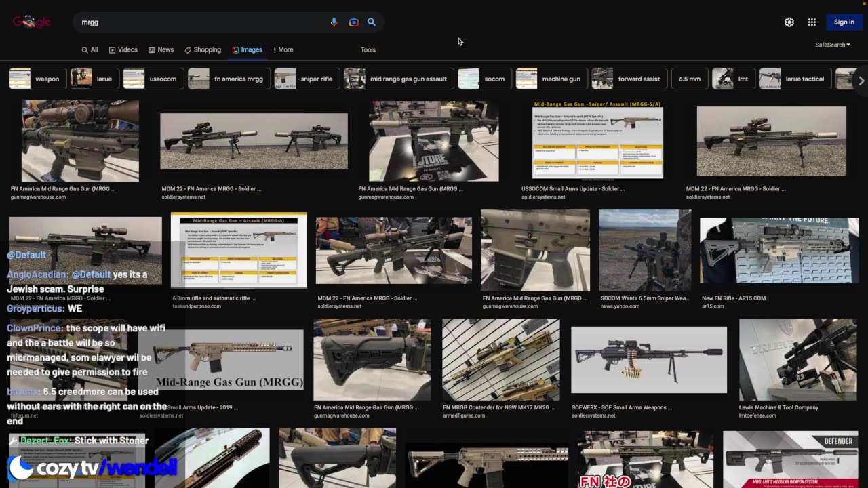868x488 pixels.
Task: Open search by image camera icon
Action: [x=353, y=22]
